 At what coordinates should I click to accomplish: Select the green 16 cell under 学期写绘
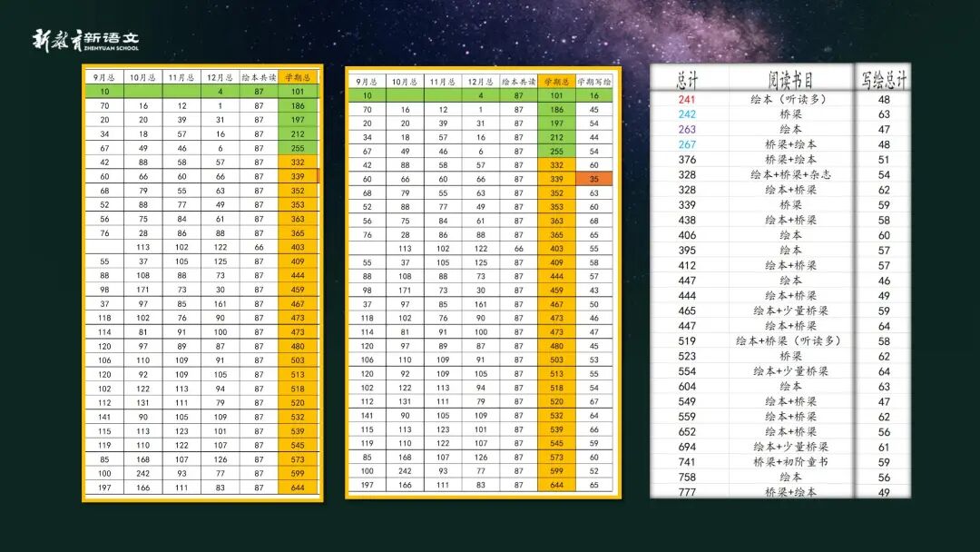(594, 95)
